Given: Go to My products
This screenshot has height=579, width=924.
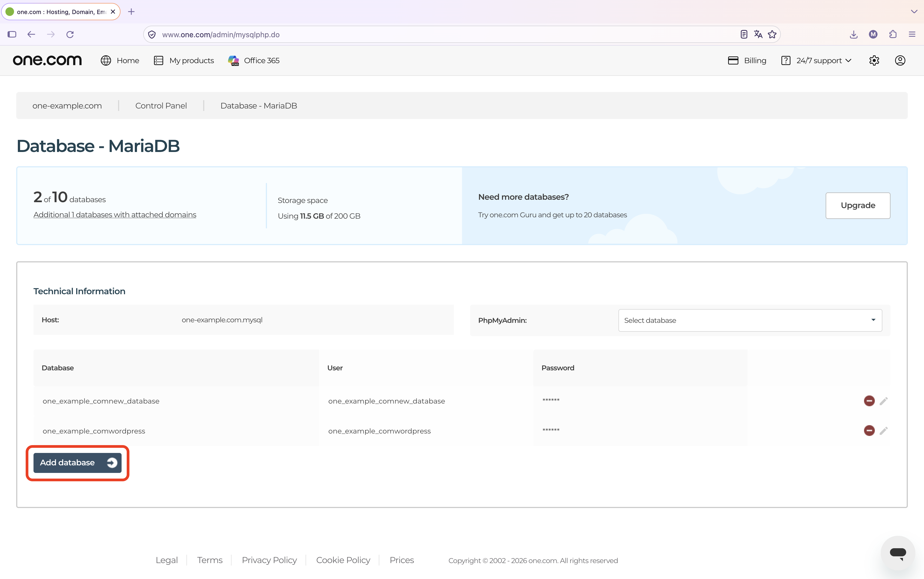Looking at the screenshot, I should tap(183, 60).
